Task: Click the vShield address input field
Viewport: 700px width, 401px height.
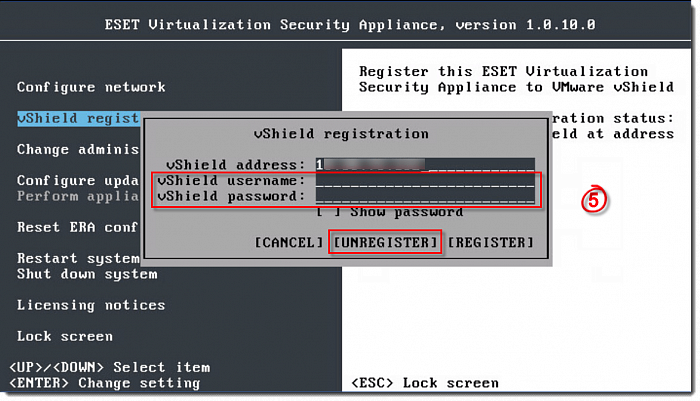Action: 424,164
